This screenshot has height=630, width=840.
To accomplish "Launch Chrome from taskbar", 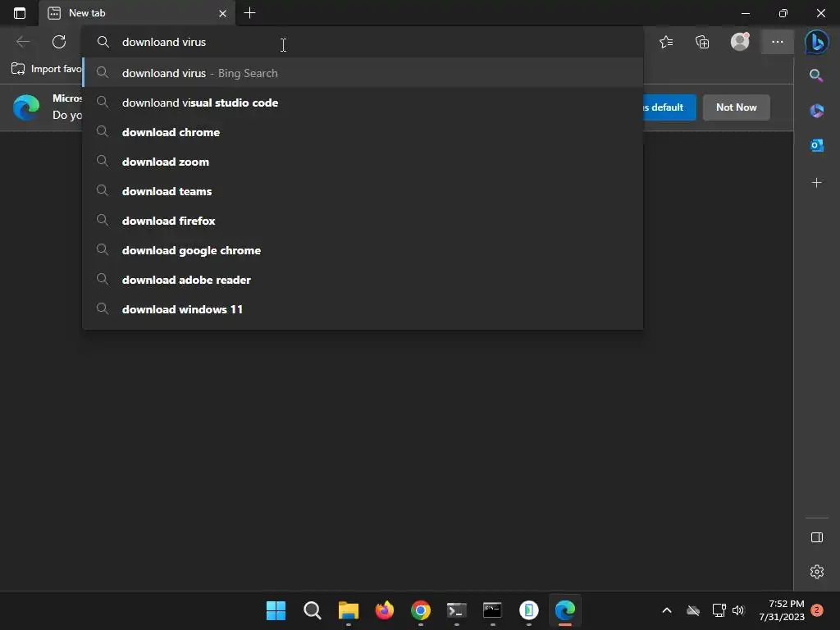I will (421, 610).
